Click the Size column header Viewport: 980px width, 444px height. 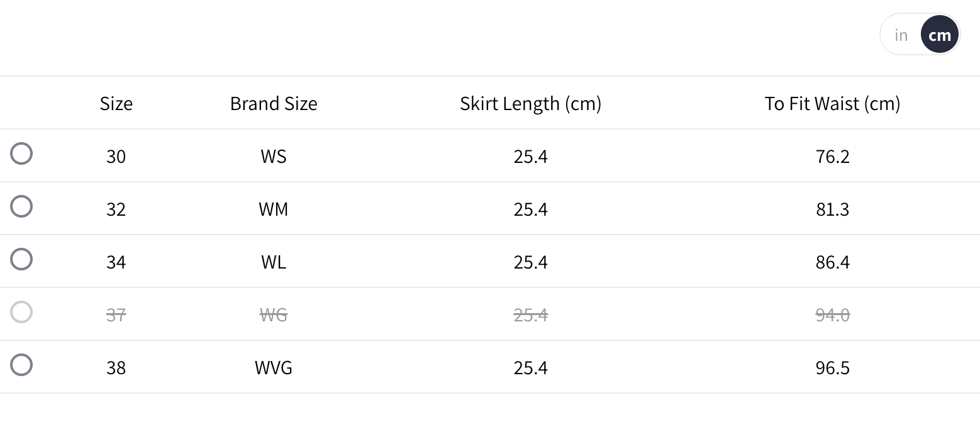coord(116,104)
